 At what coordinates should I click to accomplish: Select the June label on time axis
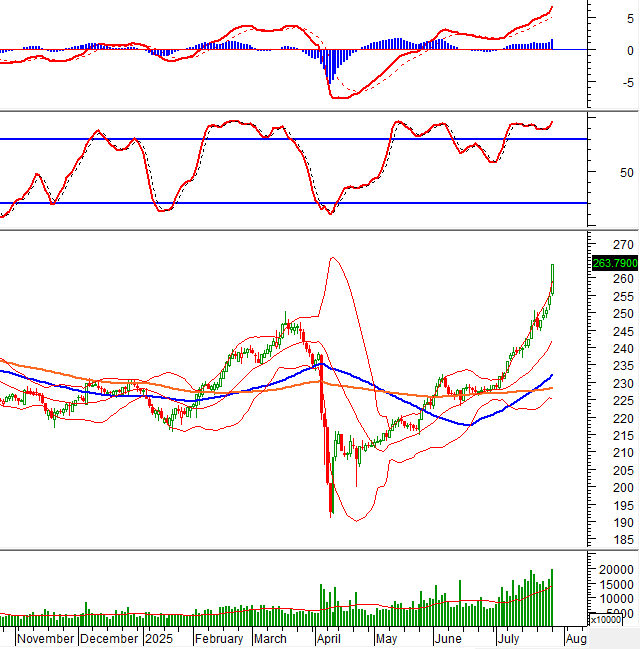[448, 639]
